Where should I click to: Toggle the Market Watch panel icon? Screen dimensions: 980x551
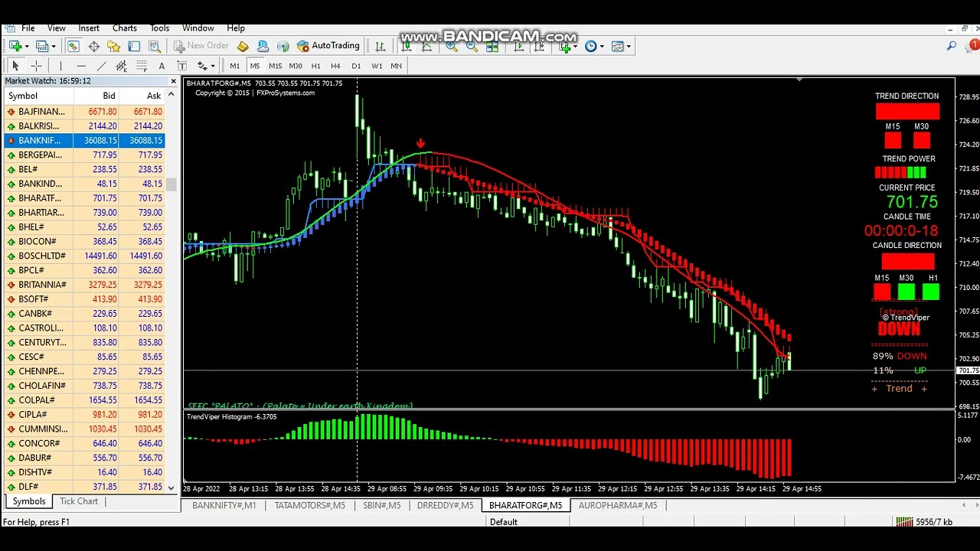(x=73, y=46)
